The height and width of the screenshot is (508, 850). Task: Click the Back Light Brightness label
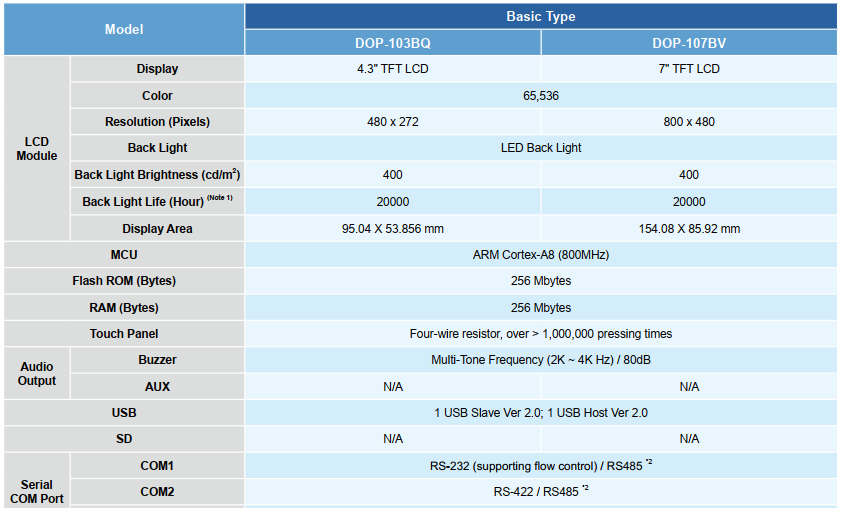[157, 175]
